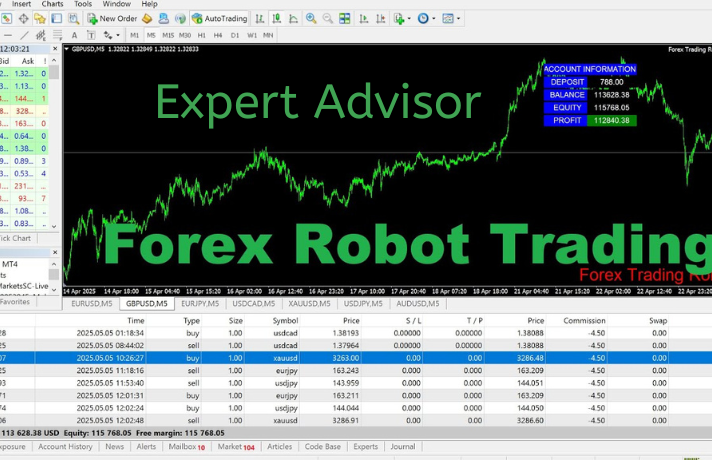Switch to MN timeframe
Viewport: 712px width, 460px height.
click(268, 35)
